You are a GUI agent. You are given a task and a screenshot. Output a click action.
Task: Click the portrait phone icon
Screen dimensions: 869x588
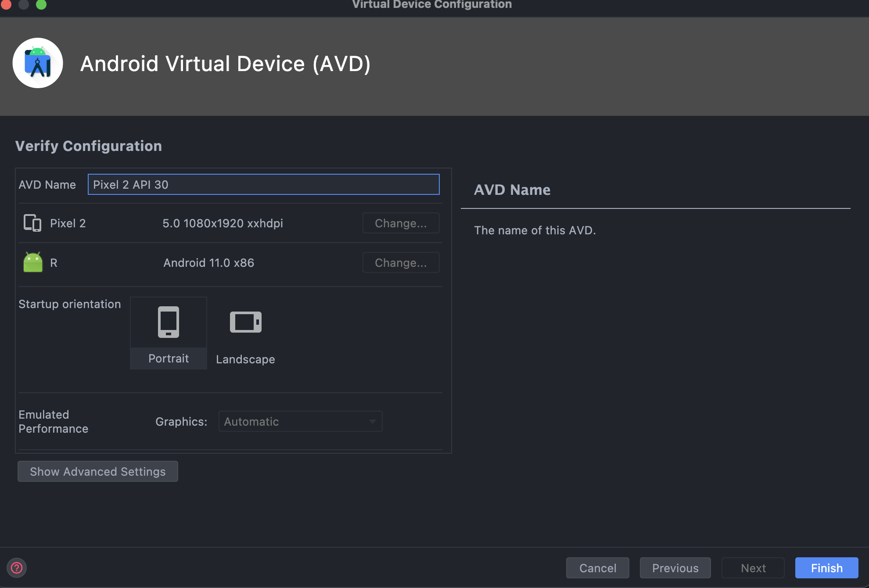click(x=169, y=322)
